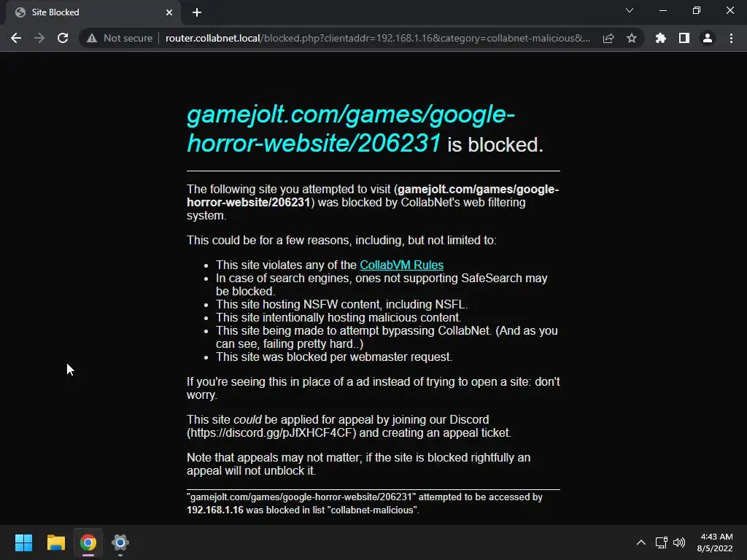Image resolution: width=747 pixels, height=560 pixels.
Task: Open the clock showing 4:43 AM
Action: pyautogui.click(x=715, y=542)
